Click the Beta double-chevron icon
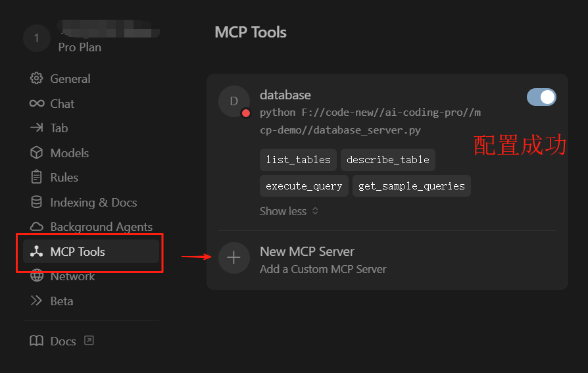588x373 pixels. (x=37, y=301)
